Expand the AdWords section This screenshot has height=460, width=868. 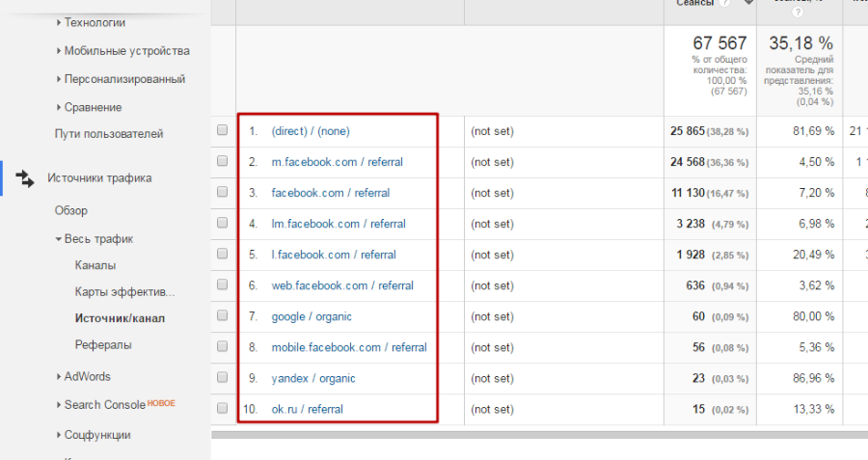[87, 376]
